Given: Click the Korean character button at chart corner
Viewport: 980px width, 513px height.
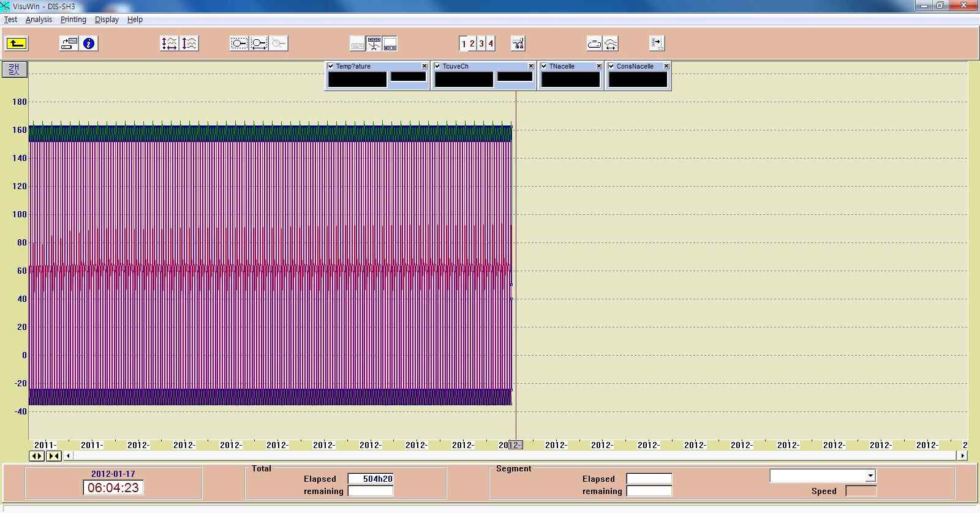Looking at the screenshot, I should point(15,69).
